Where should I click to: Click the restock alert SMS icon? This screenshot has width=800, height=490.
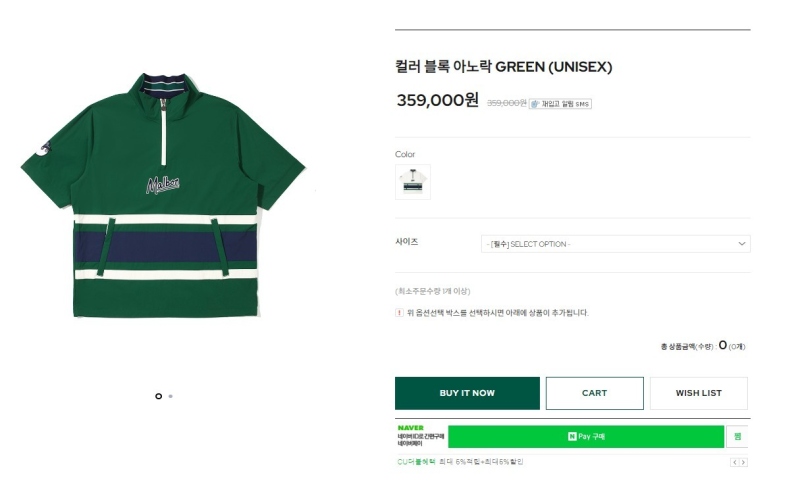pyautogui.click(x=560, y=104)
